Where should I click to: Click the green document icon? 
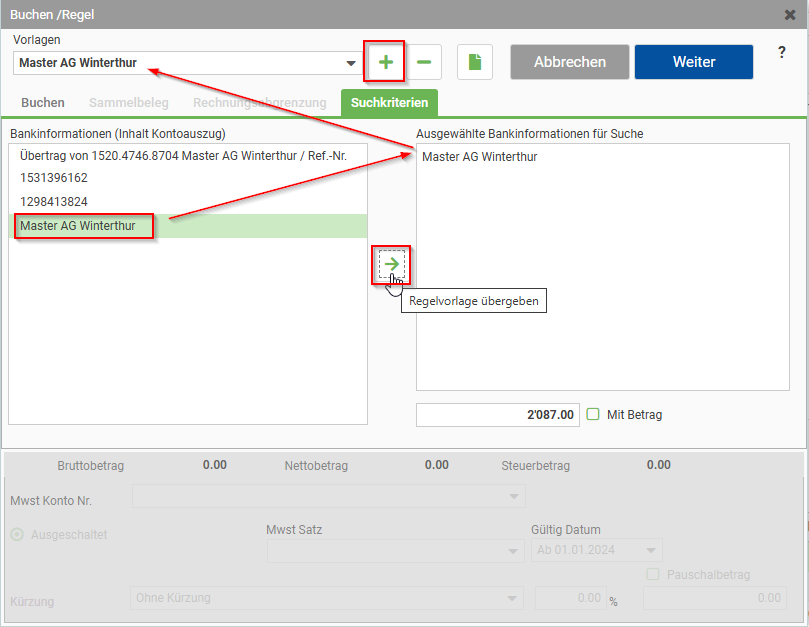[x=475, y=62]
